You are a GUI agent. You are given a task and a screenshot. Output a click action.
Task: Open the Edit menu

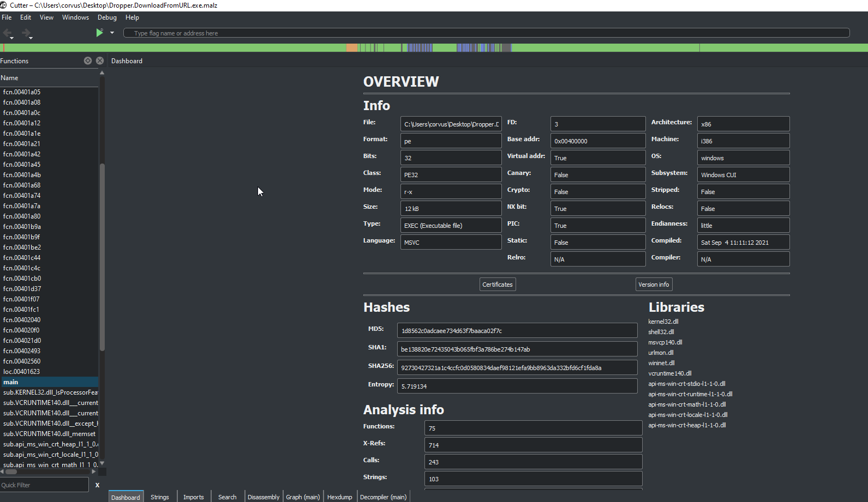[x=26, y=17]
